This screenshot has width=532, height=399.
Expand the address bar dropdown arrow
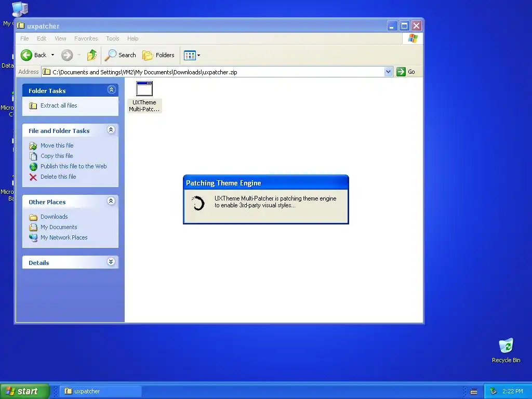(389, 72)
